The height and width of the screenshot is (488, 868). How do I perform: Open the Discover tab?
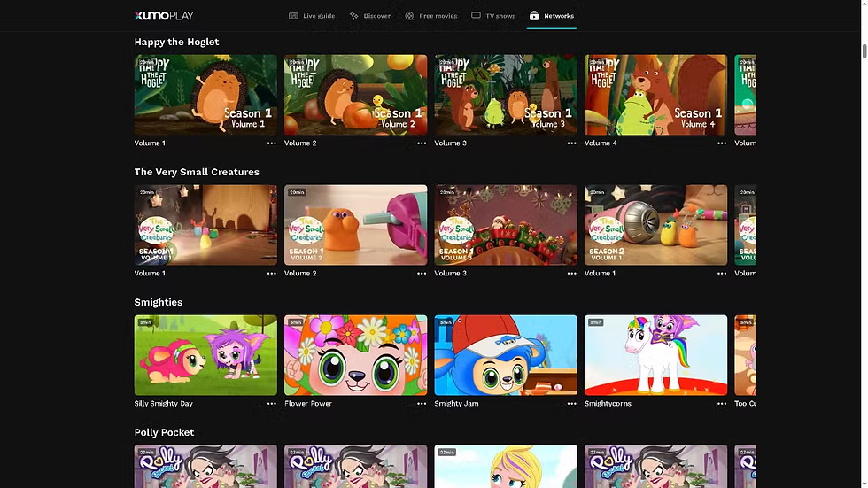(370, 15)
